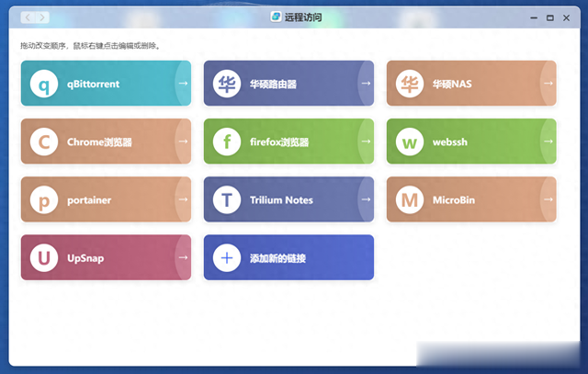Select the 华硕NAS label text
The width and height of the screenshot is (588, 374).
[452, 84]
